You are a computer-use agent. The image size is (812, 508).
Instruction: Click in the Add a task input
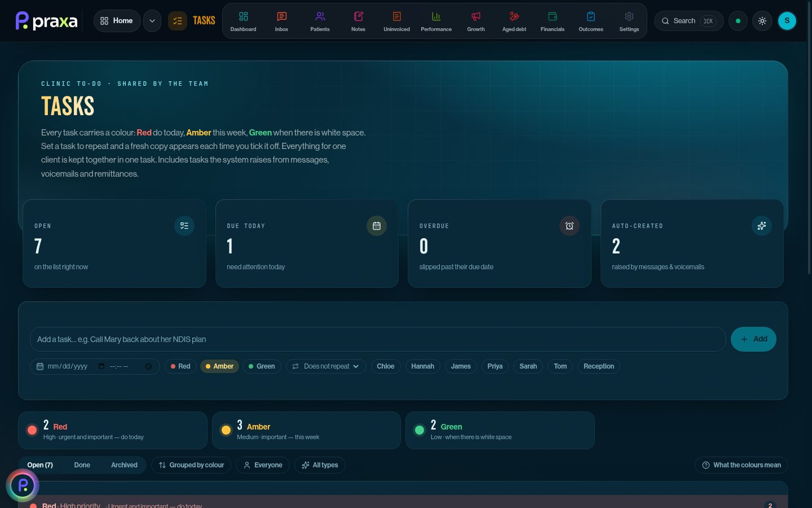coord(378,339)
